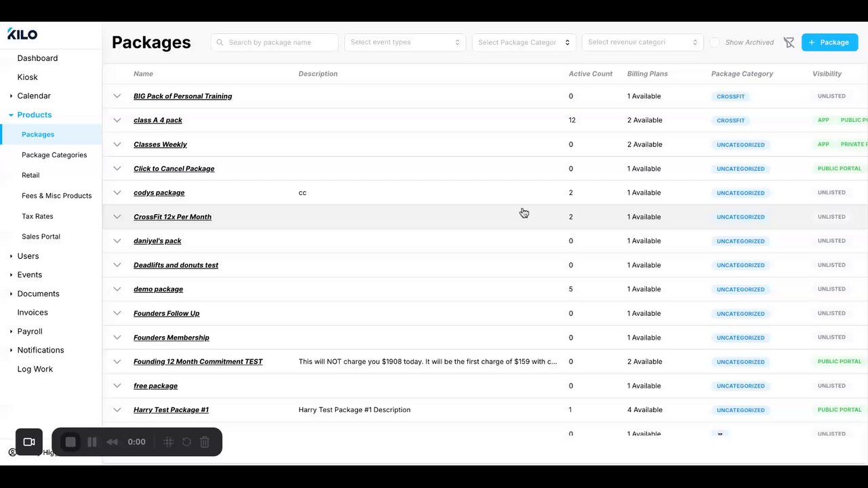This screenshot has height=488, width=868.
Task: Click the dotted grid icon in the recorder bar
Action: [169, 442]
